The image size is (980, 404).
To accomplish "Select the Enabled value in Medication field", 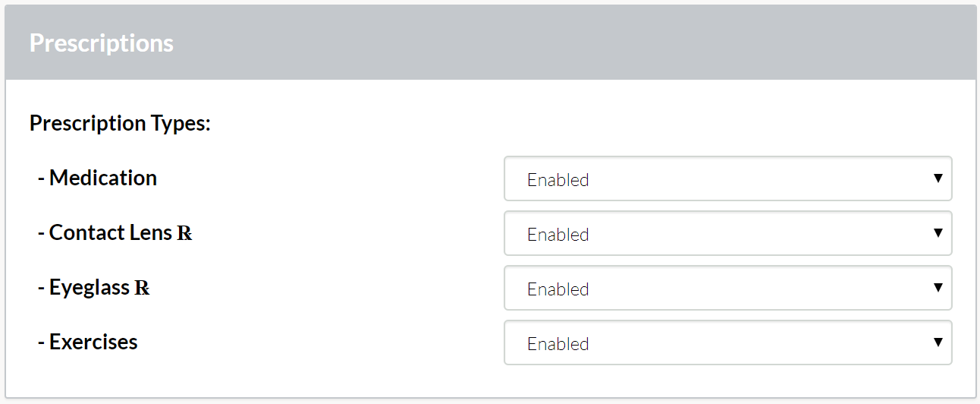I will (558, 180).
